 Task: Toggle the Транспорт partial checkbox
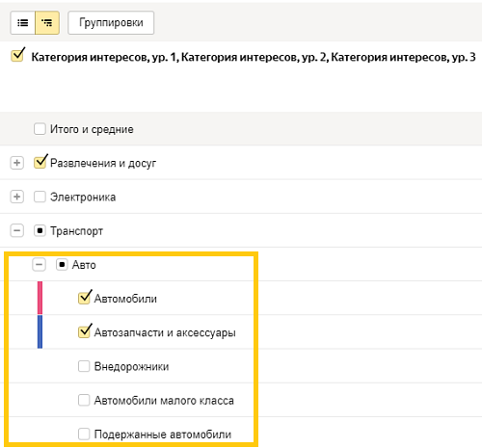(x=40, y=230)
